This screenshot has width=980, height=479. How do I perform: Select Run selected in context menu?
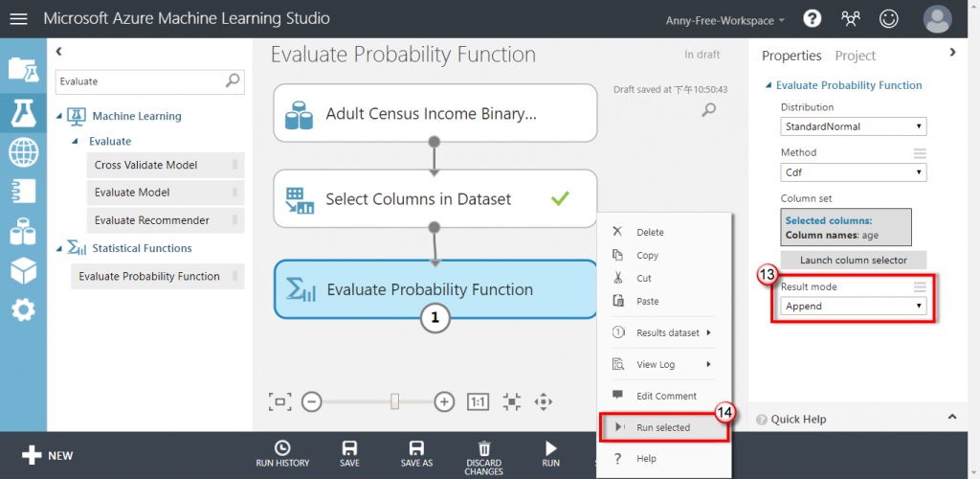(x=664, y=427)
